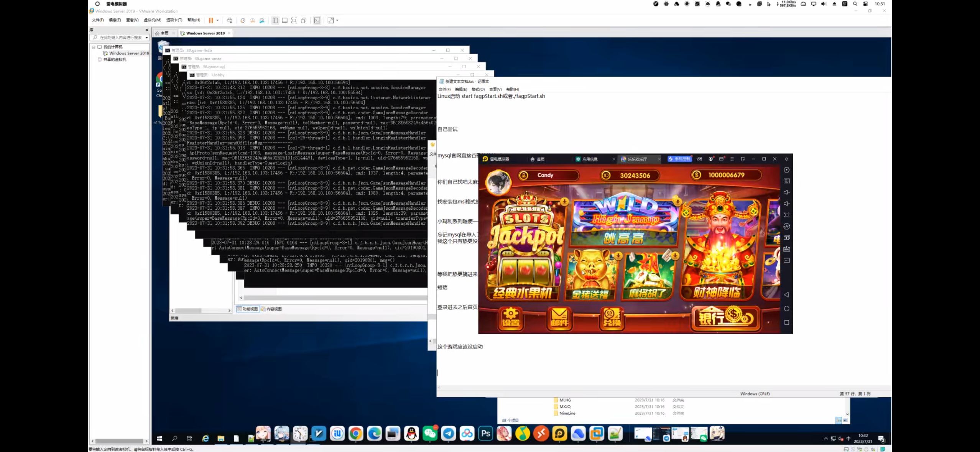Open the emulator hamburger menu

732,159
